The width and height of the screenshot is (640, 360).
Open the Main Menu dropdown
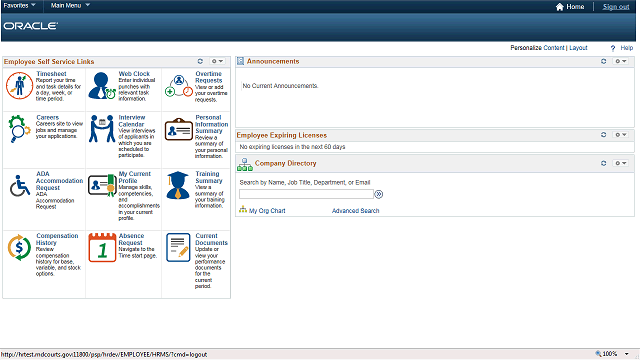click(70, 5)
